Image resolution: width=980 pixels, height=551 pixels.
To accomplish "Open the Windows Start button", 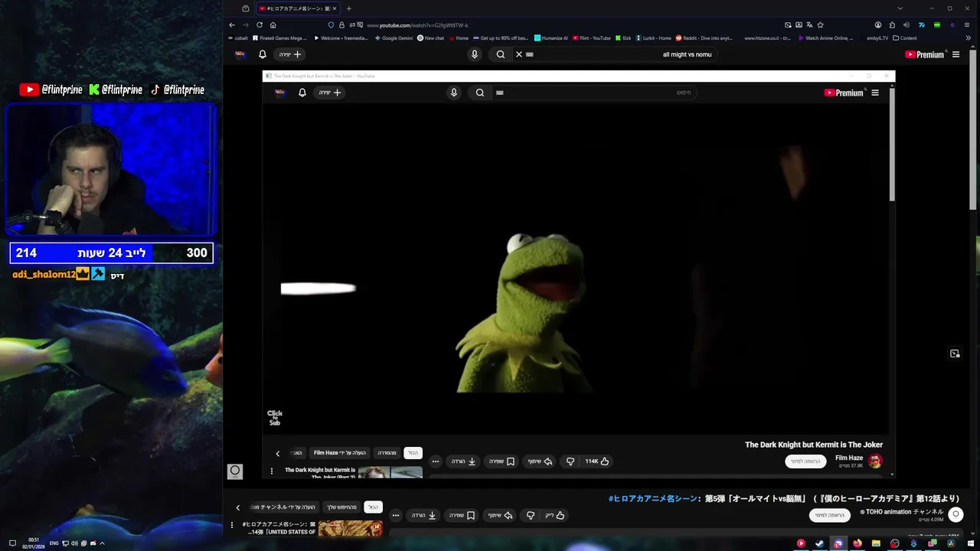I will [x=971, y=543].
